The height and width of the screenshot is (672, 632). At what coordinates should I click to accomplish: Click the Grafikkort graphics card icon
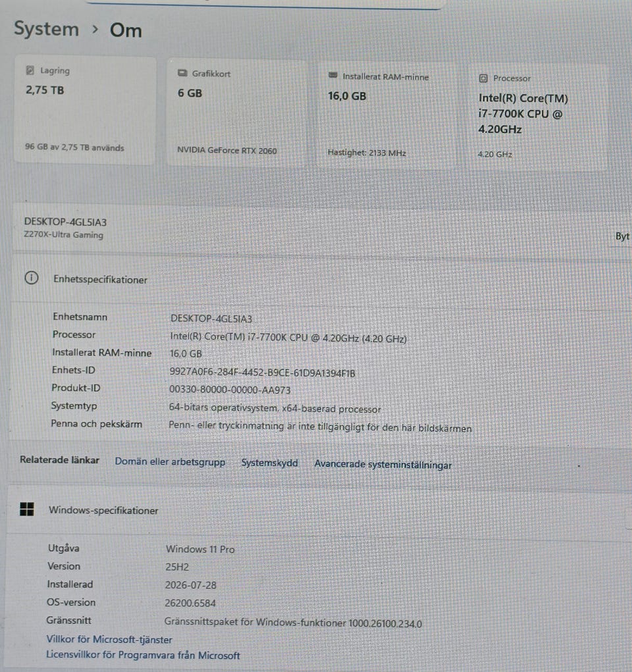[182, 73]
